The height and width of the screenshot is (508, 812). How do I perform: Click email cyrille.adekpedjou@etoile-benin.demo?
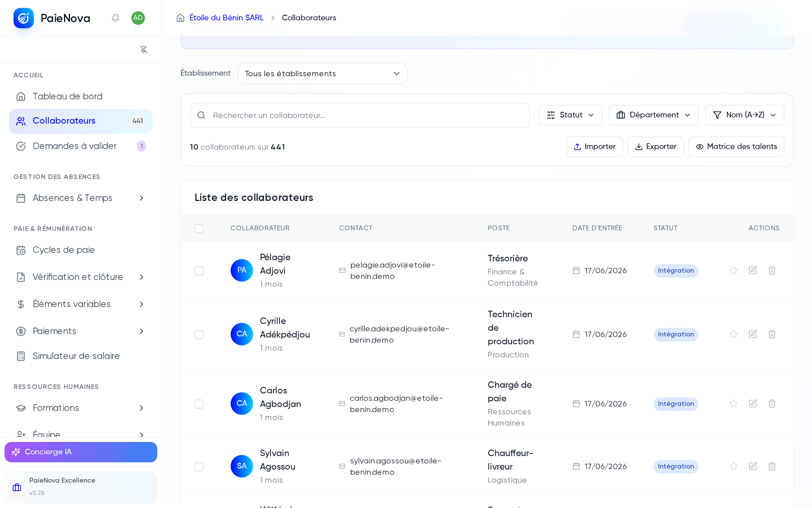pyautogui.click(x=399, y=334)
